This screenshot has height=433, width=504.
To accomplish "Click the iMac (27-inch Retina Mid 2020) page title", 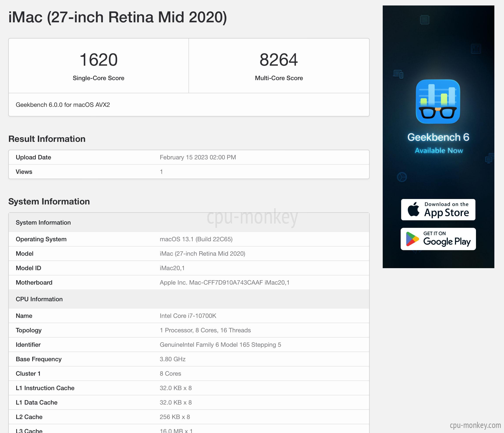I will pos(118,17).
